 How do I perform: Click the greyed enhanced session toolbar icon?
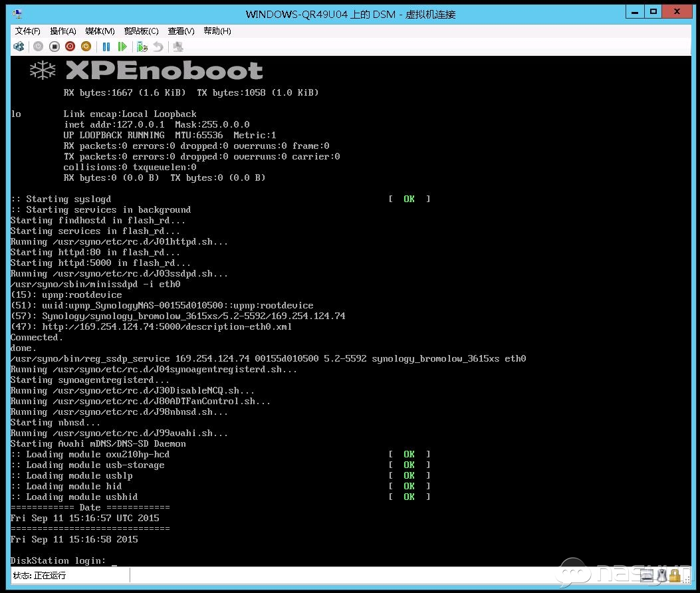pyautogui.click(x=178, y=47)
